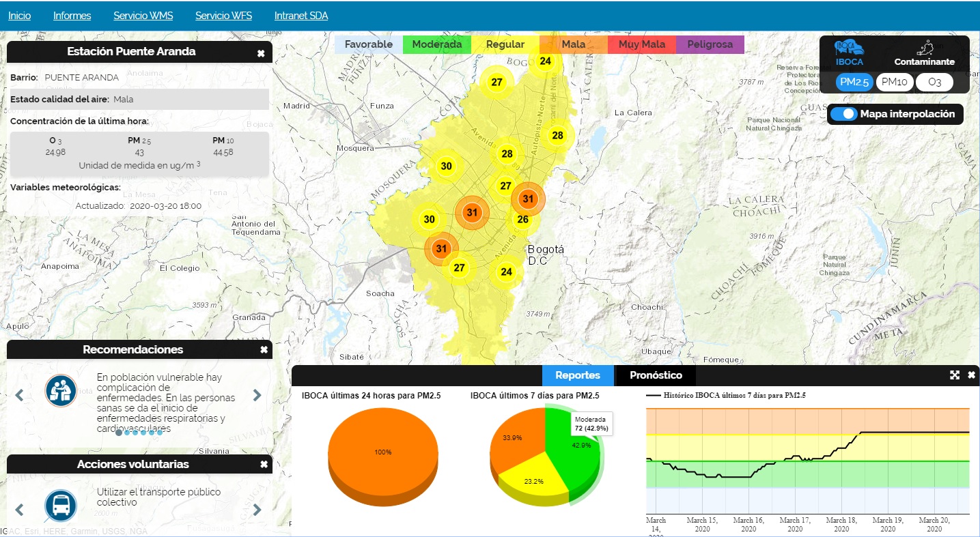Viewport: 980px width, 537px height.
Task: Click the Mala legend swatch
Action: click(574, 44)
